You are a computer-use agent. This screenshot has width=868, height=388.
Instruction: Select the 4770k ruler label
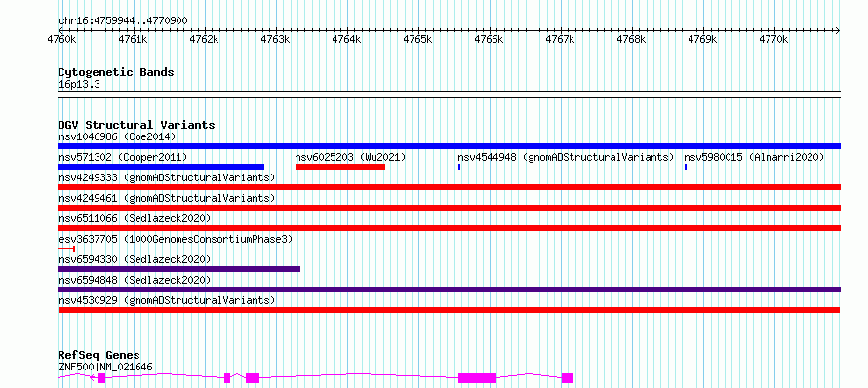point(774,39)
